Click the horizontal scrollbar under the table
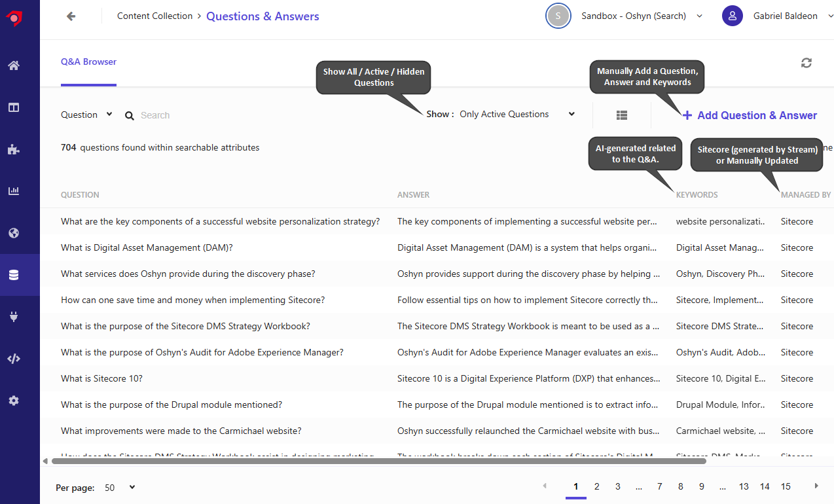 (378, 461)
